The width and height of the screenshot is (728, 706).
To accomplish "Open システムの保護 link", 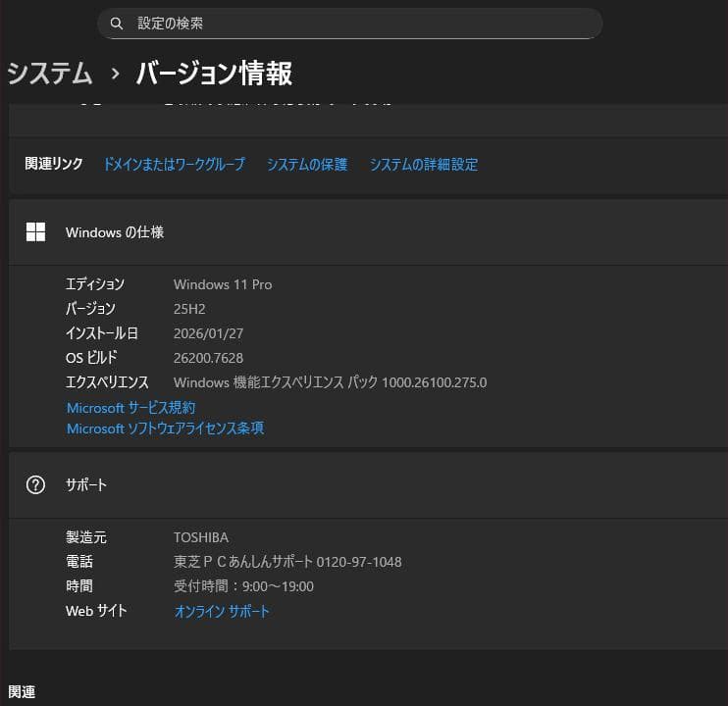I will click(x=307, y=165).
